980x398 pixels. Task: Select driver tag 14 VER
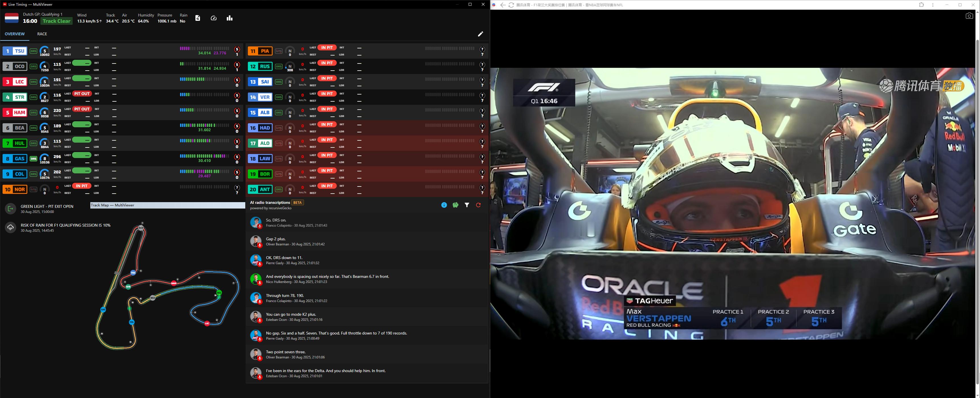click(x=260, y=97)
